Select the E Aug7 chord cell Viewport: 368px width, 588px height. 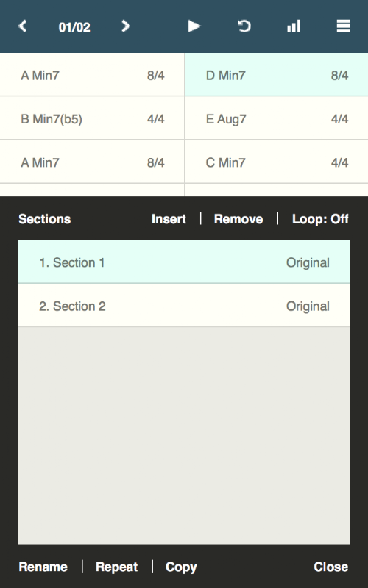pos(277,118)
